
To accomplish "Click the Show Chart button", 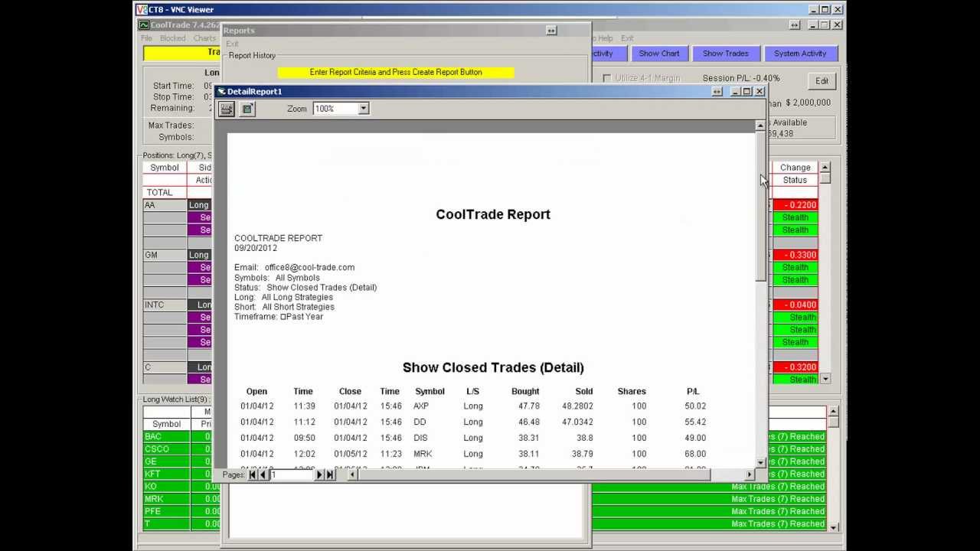I will [659, 54].
